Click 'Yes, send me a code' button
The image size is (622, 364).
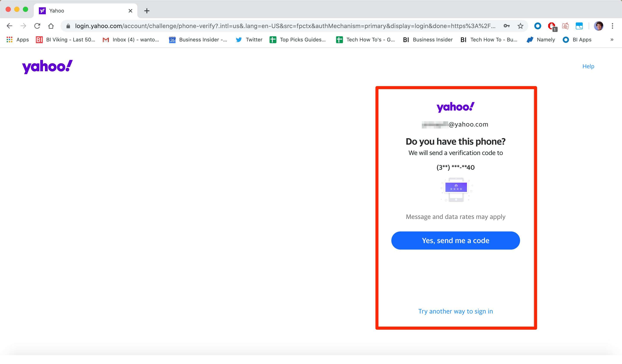pyautogui.click(x=455, y=241)
